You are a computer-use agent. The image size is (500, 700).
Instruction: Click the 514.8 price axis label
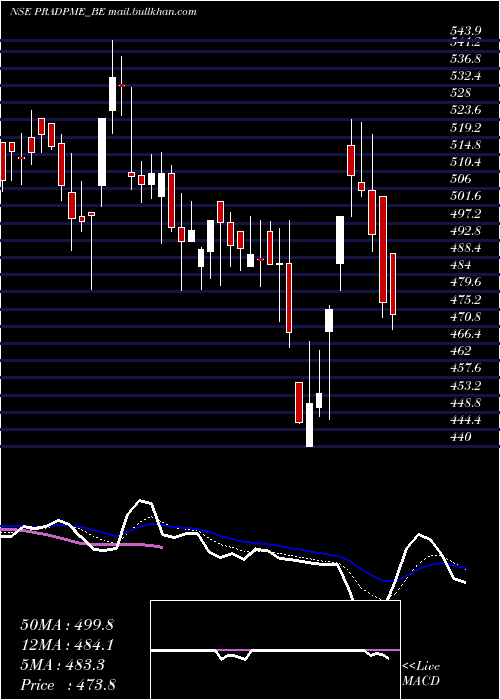(466, 145)
